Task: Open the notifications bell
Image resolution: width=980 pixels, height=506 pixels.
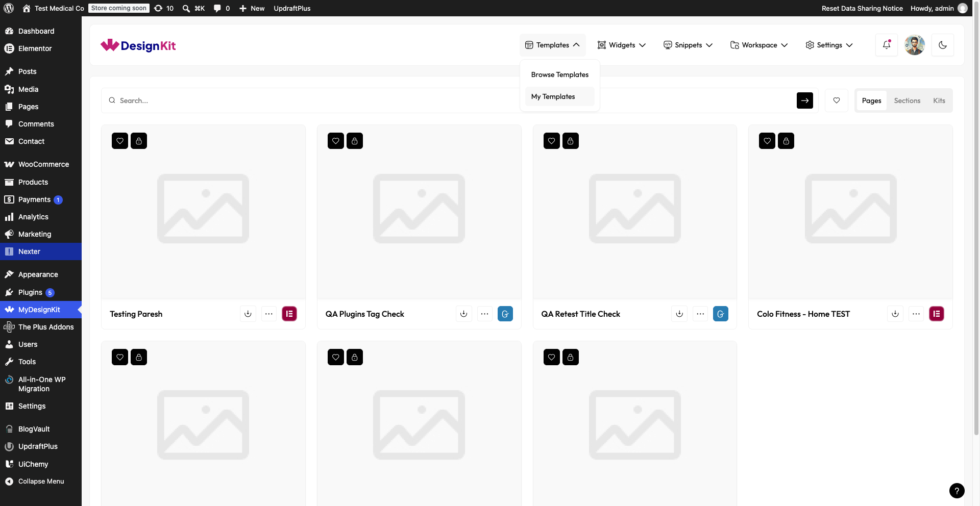Action: click(x=887, y=45)
